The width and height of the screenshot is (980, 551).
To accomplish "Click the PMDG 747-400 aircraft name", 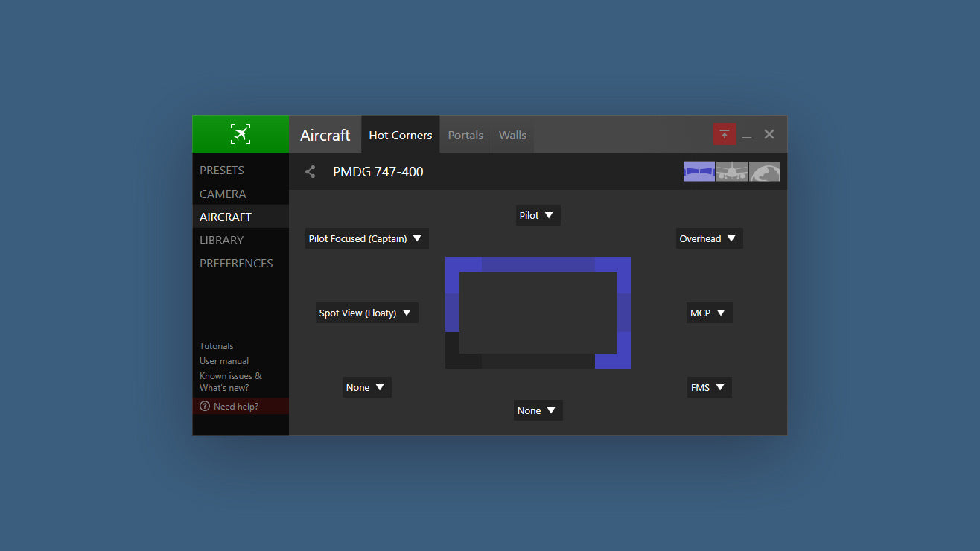I will tap(378, 172).
